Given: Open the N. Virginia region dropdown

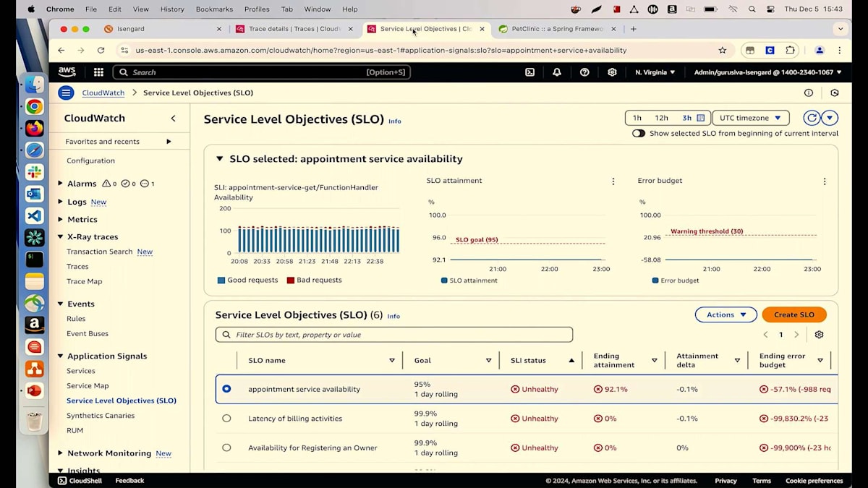Looking at the screenshot, I should tap(655, 72).
